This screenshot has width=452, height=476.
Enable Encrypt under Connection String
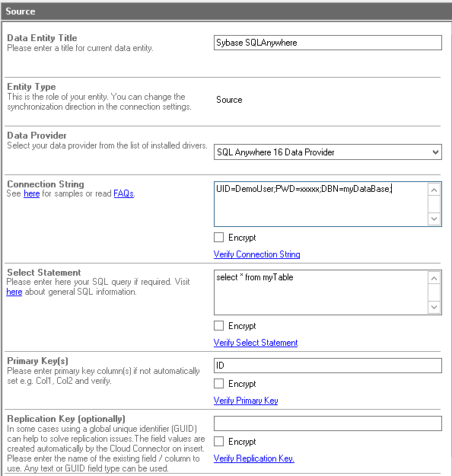(x=218, y=238)
